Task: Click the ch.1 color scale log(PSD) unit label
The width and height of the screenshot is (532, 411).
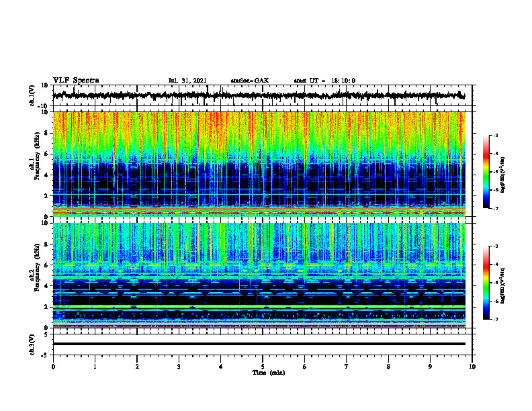Action: pos(503,175)
